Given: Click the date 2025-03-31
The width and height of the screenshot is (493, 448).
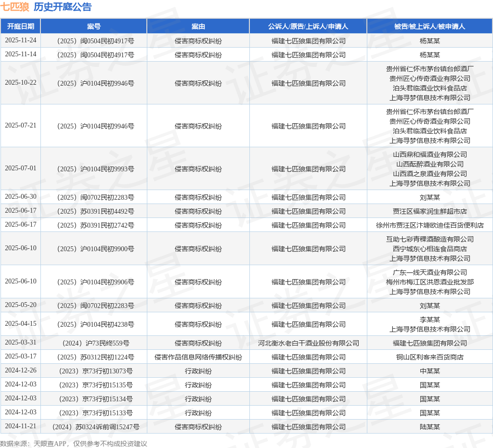Looking at the screenshot, I should (20, 343).
